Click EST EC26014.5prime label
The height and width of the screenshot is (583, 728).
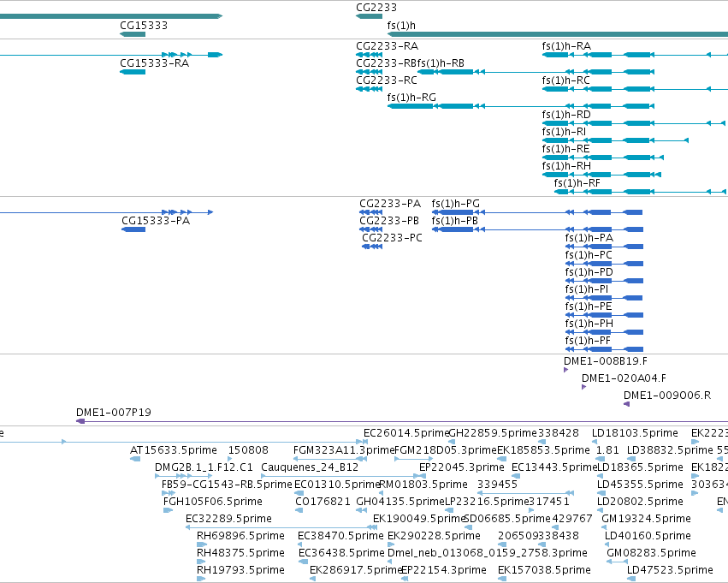[406, 433]
